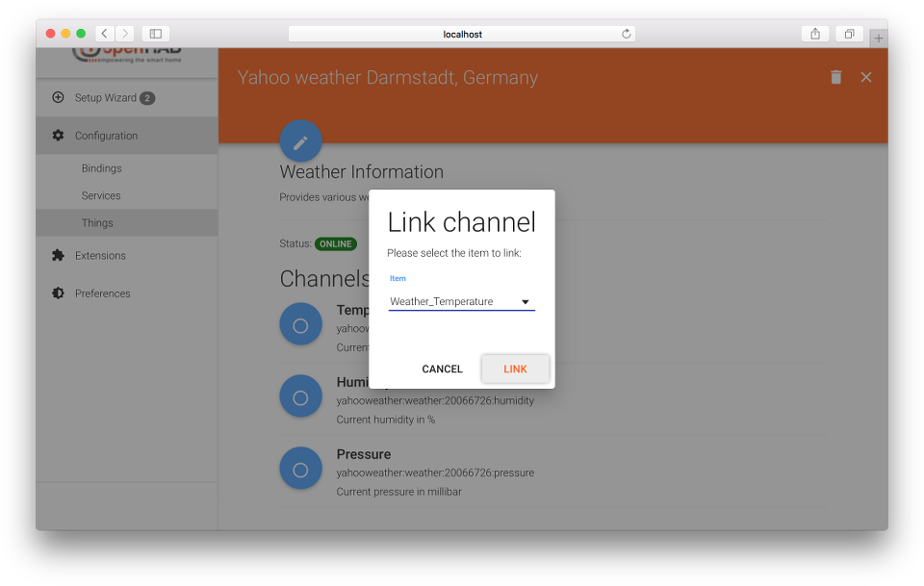Click the Yahoo weather Darmstadt title

(387, 78)
